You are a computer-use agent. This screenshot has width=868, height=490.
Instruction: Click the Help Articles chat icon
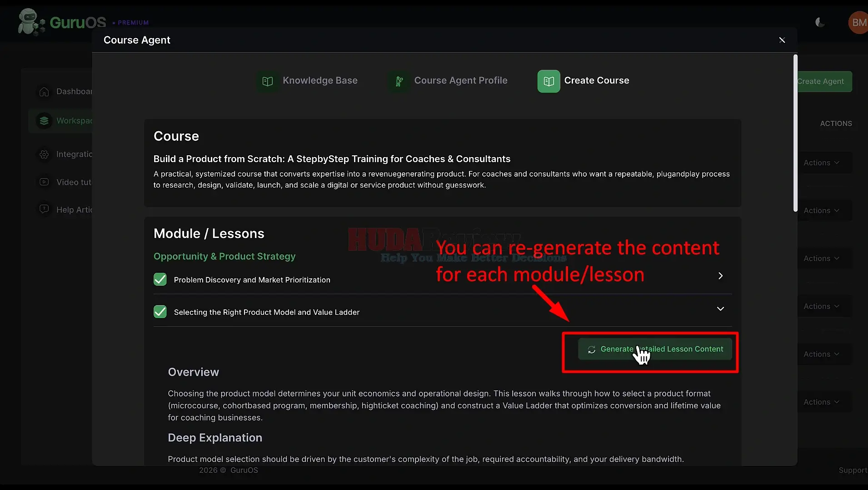click(44, 209)
